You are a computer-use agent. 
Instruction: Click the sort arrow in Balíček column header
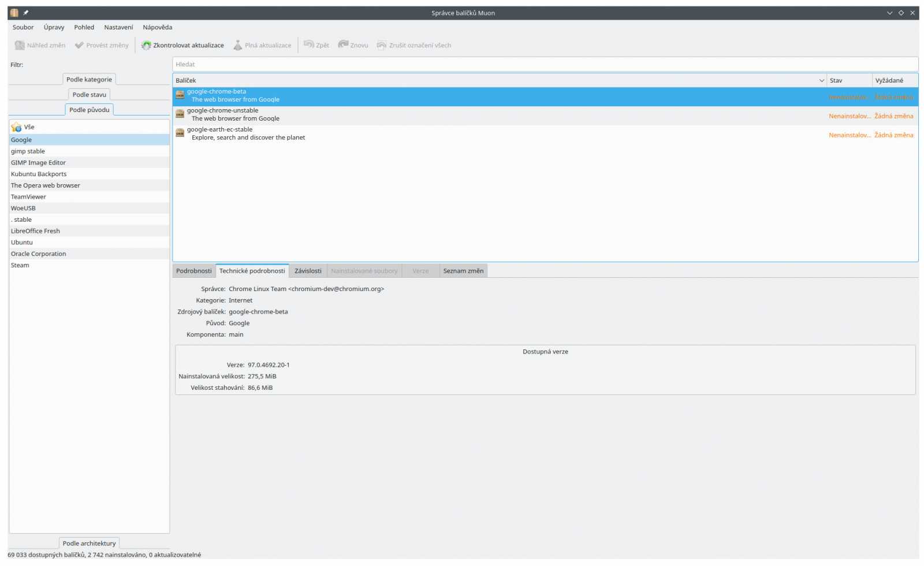821,80
